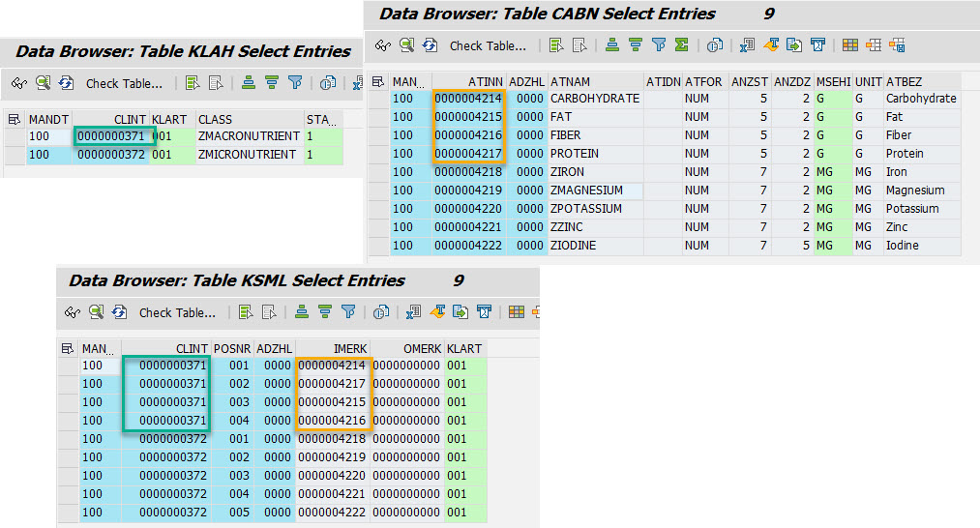
Task: Select the ZMICRONUTRIENT cell in KLAH table
Action: (250, 155)
